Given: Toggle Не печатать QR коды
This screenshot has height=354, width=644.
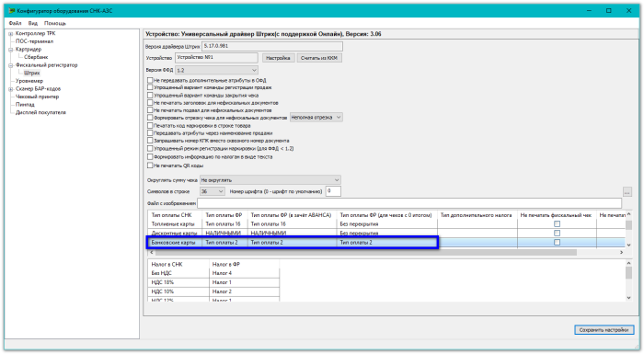Looking at the screenshot, I should [150, 166].
